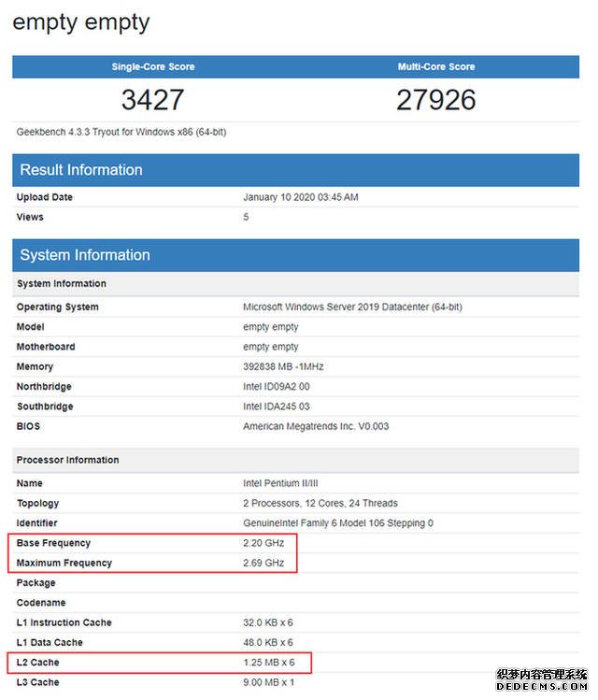Image resolution: width=598 pixels, height=700 pixels.
Task: Select American Megatrends Inc. V0.003 value
Action: tap(316, 427)
